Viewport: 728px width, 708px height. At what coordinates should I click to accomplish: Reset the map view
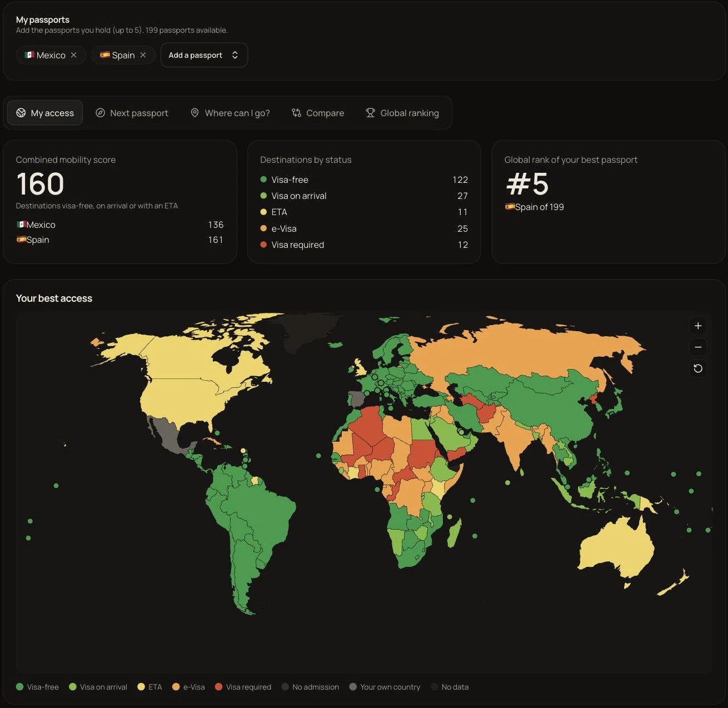click(698, 368)
